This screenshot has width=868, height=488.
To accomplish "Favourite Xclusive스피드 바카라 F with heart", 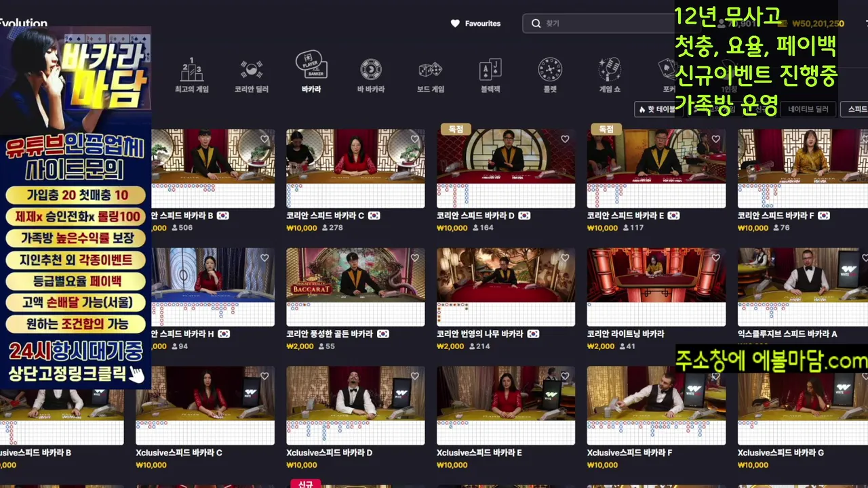I will (715, 376).
